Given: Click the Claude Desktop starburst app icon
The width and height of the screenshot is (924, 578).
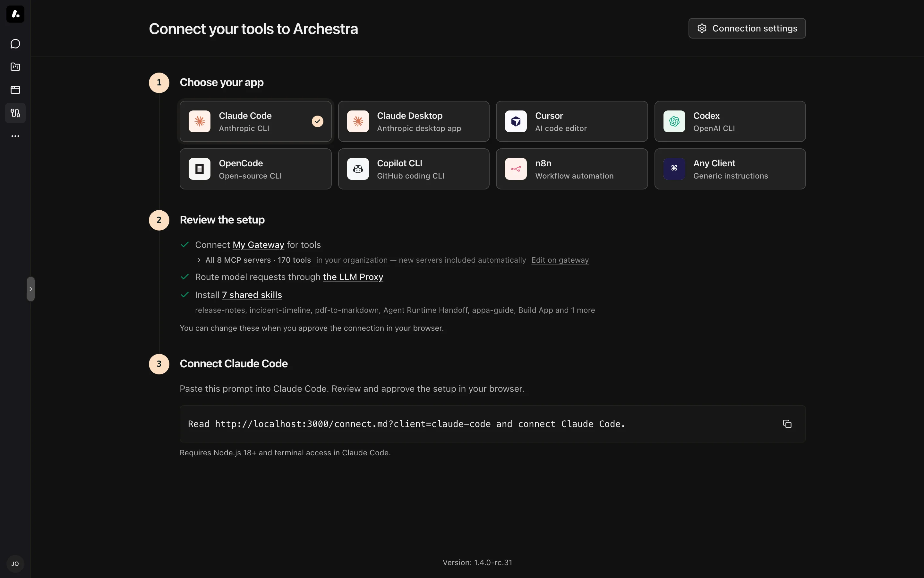Looking at the screenshot, I should click(358, 121).
